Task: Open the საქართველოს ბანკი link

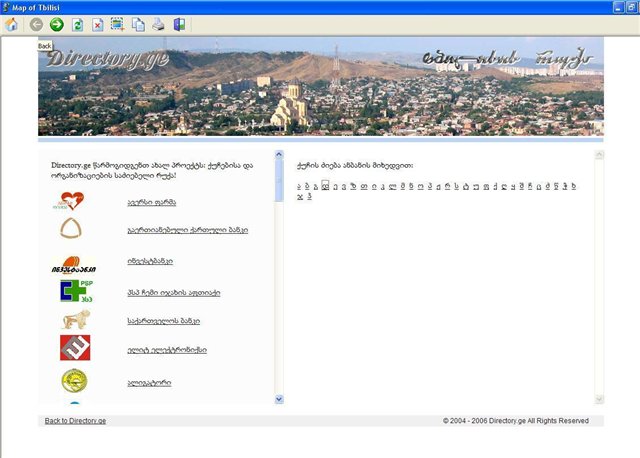Action: 163,321
